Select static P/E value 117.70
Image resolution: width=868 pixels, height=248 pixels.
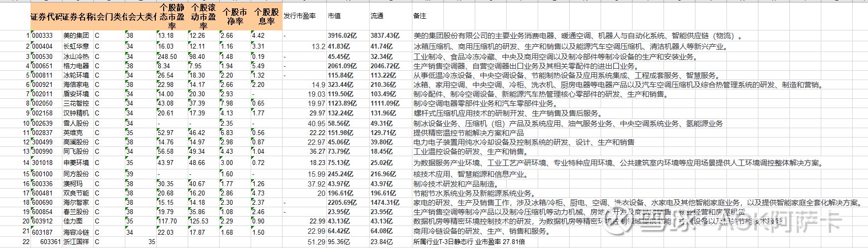(x=167, y=221)
